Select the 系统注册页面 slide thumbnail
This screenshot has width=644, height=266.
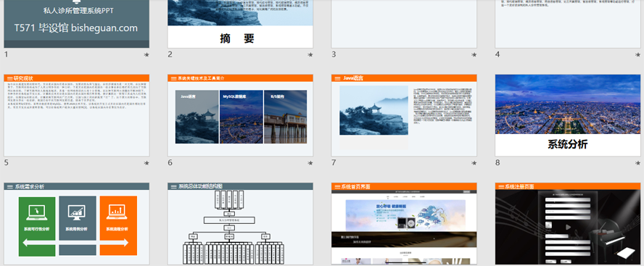pos(568,224)
